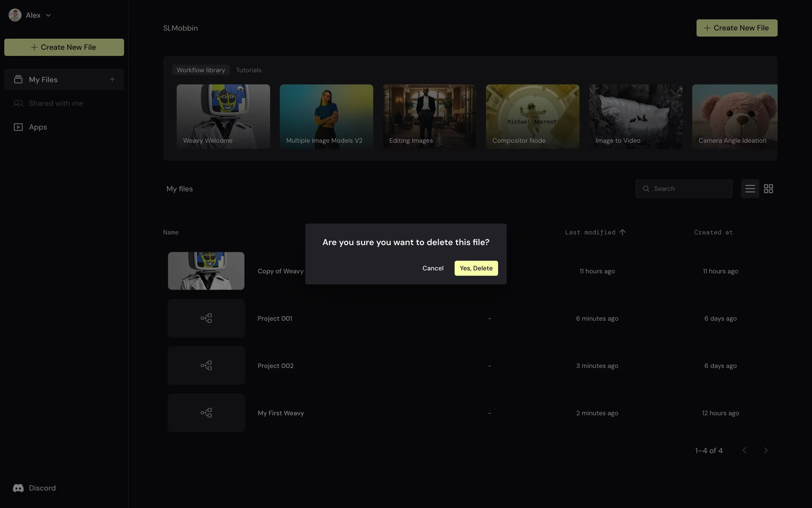Switch to the Tutorials tab

[248, 70]
